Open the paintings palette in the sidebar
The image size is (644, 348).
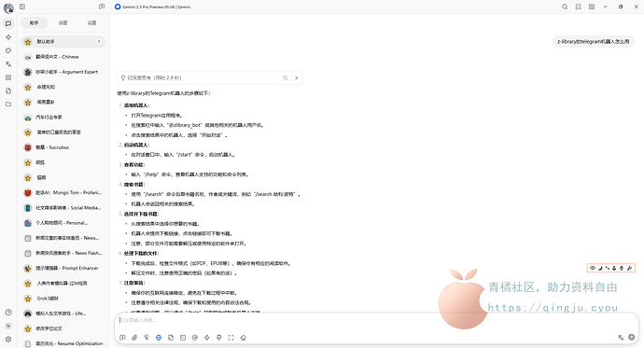click(x=8, y=50)
